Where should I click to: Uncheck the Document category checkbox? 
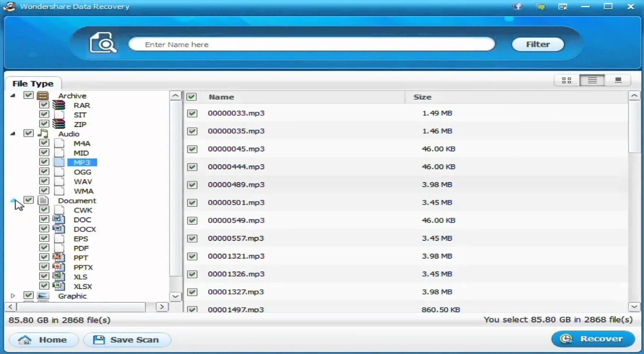coord(29,200)
